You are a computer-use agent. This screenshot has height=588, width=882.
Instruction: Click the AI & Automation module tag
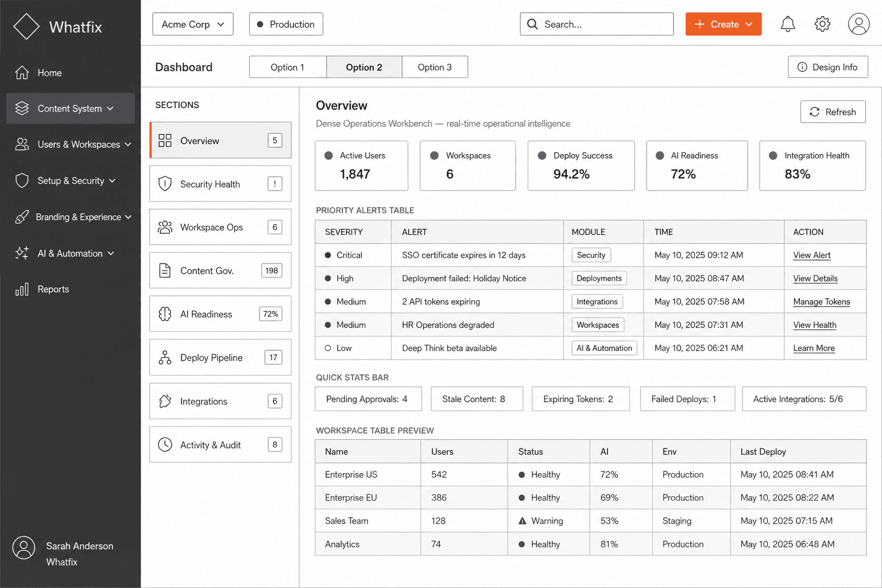click(604, 348)
